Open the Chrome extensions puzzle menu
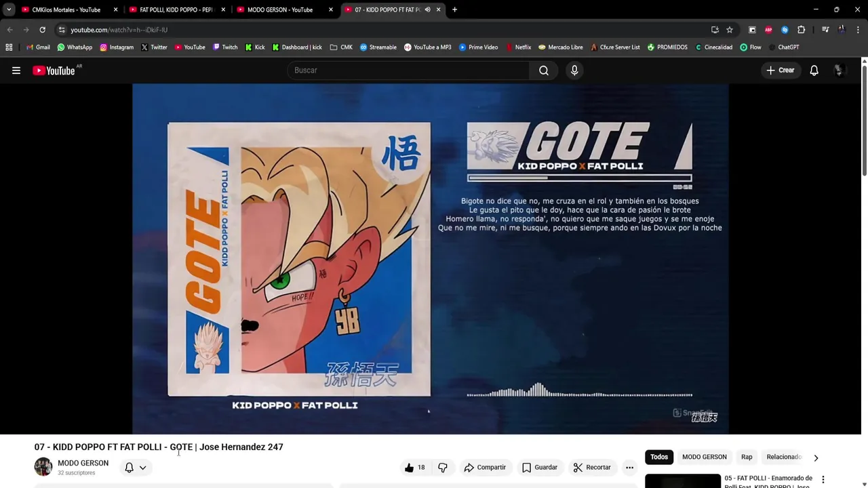The image size is (868, 488). (801, 30)
